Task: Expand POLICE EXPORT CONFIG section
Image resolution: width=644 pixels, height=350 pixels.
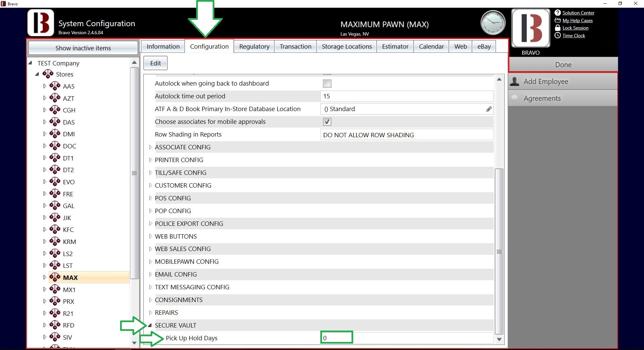Action: 151,223
